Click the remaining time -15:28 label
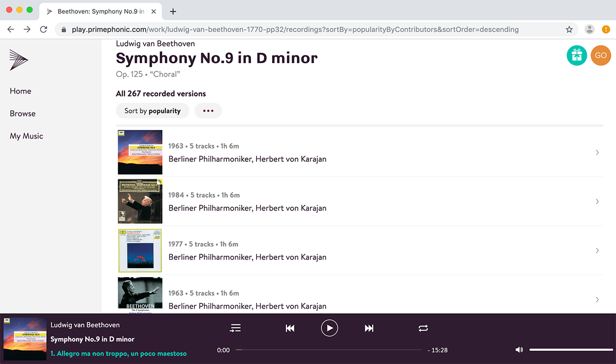Screen dimensions: 616x364 click(x=437, y=350)
